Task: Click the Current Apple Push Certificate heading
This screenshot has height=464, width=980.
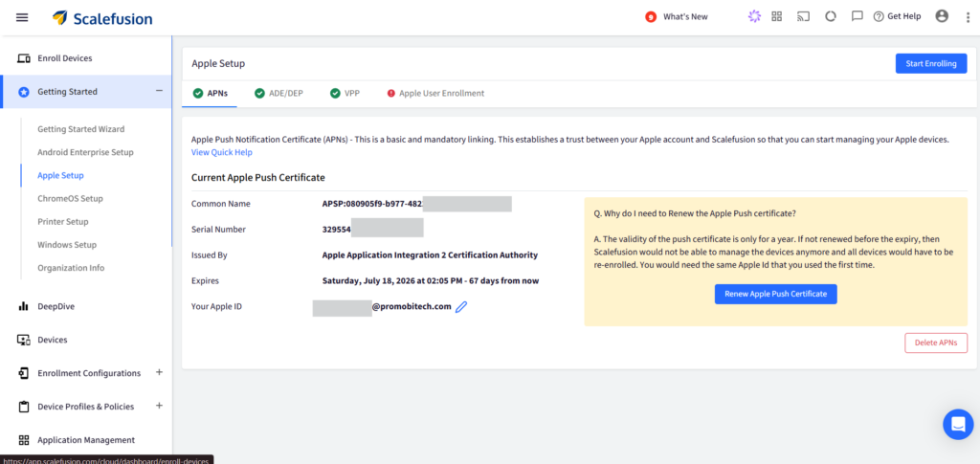Action: tap(258, 177)
